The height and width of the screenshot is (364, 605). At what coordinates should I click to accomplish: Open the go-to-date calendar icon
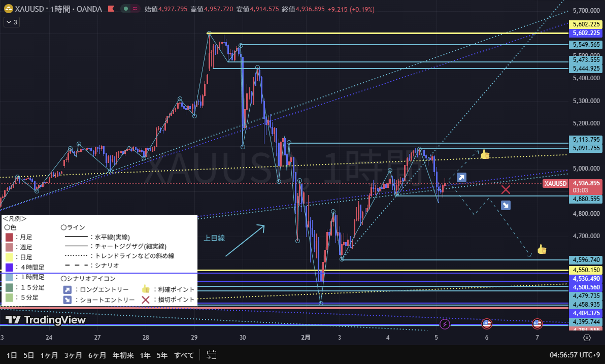(x=212, y=355)
